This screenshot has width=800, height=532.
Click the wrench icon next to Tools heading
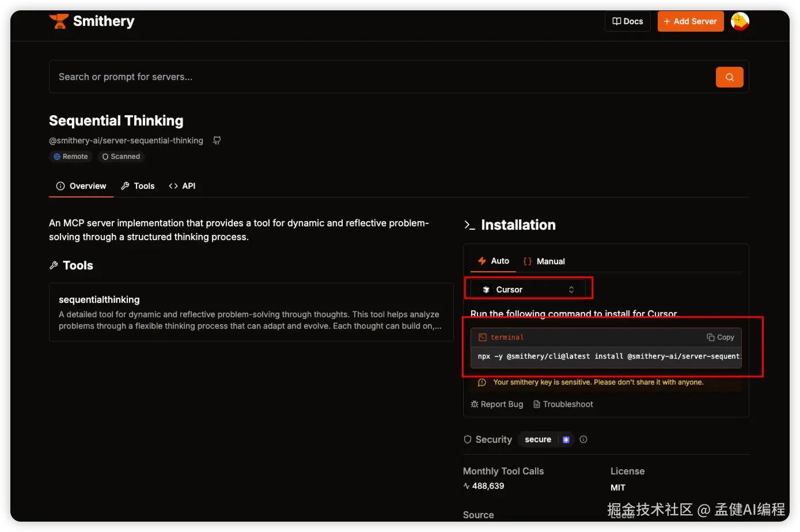[x=54, y=265]
